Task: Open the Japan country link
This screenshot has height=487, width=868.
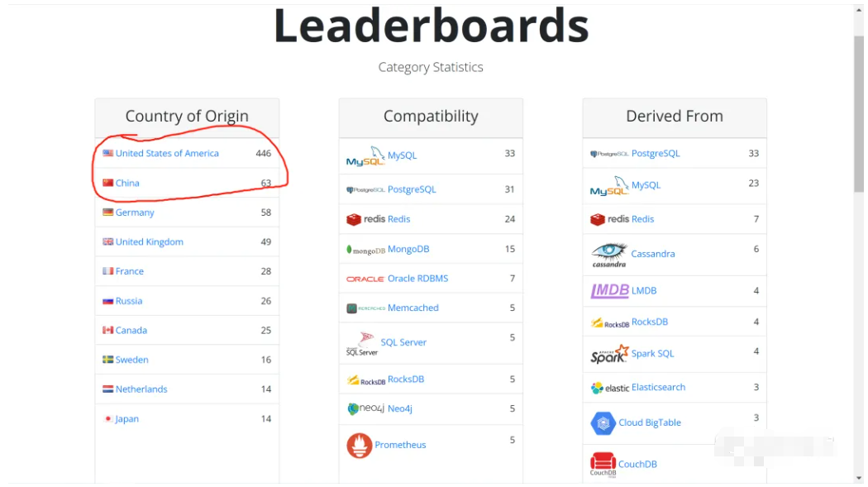Action: [x=126, y=419]
